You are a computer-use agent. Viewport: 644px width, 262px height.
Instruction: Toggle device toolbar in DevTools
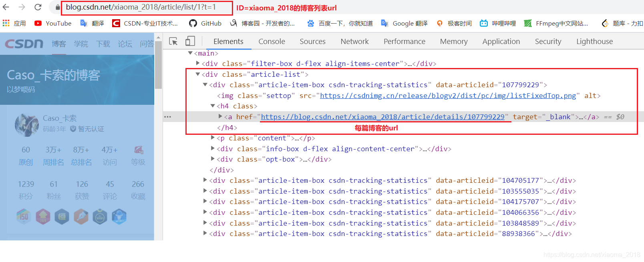[x=190, y=41]
